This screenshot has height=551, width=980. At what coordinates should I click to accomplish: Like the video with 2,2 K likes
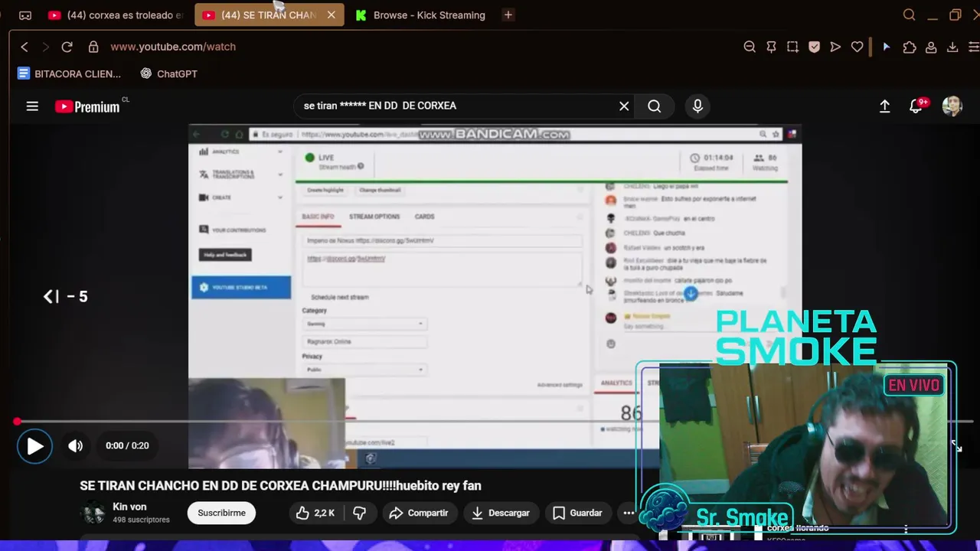pos(315,513)
